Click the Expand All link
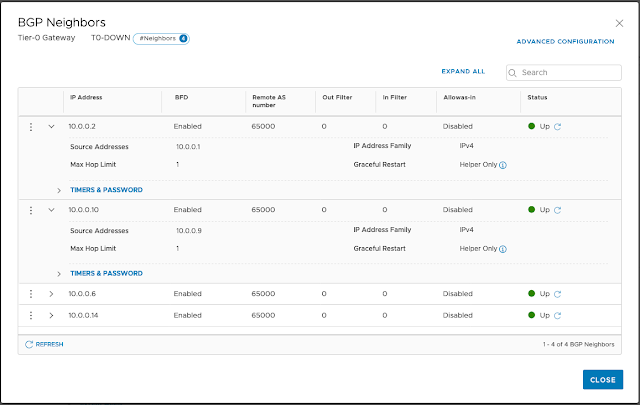 463,72
